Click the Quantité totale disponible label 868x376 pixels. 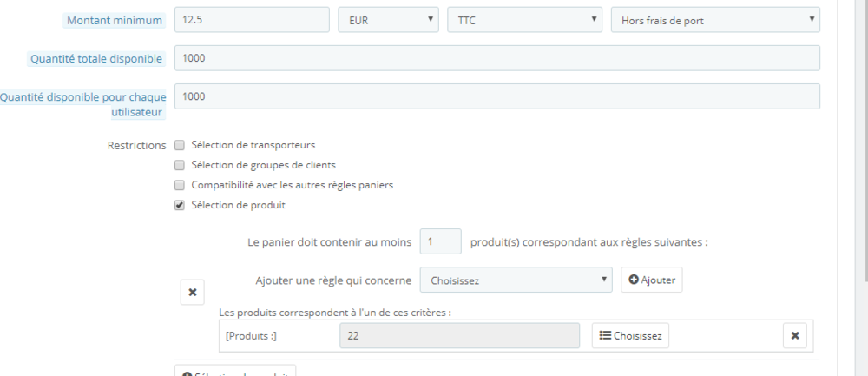pos(96,59)
